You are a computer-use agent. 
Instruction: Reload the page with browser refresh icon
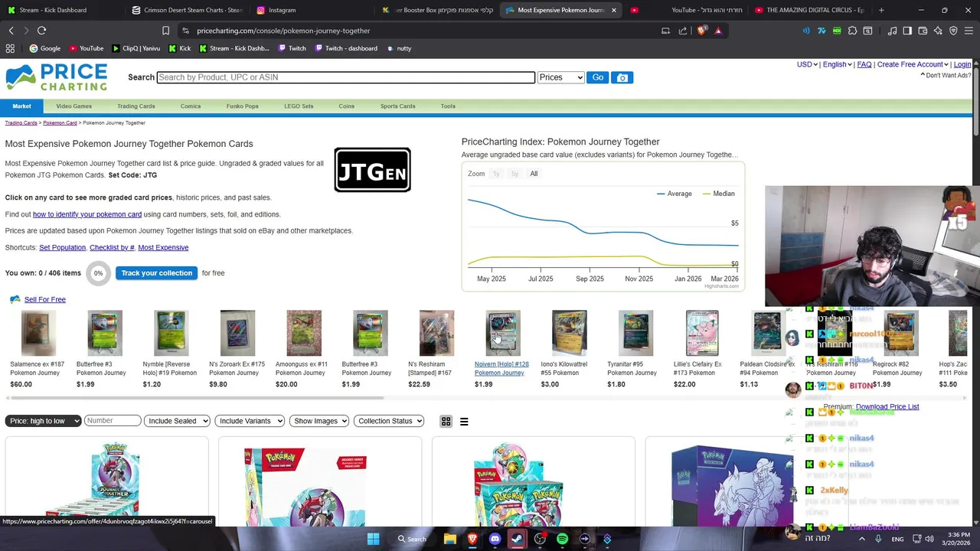click(41, 31)
